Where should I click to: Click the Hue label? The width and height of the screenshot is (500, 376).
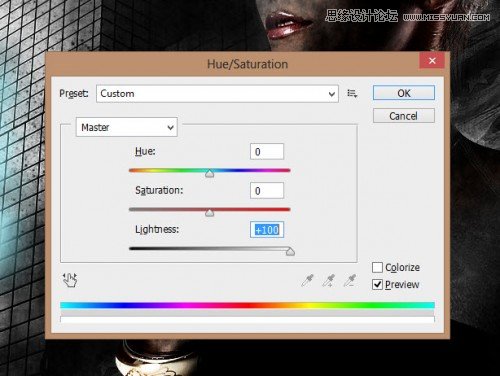coord(145,151)
